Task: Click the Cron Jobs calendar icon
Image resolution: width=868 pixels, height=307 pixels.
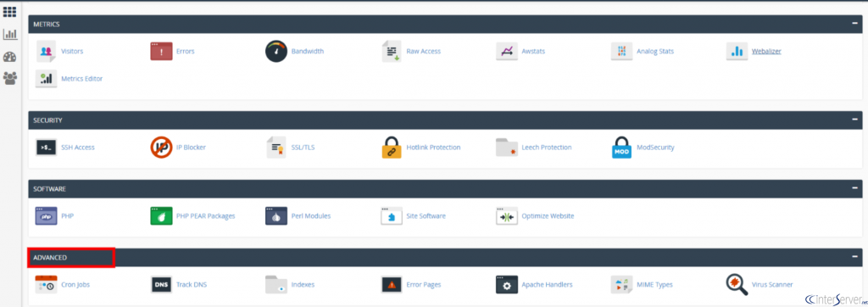Action: click(46, 284)
